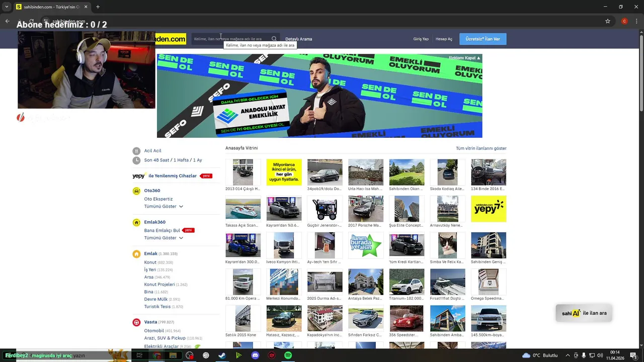Click the Acil Acil exclamation icon
644x362 pixels.
click(136, 151)
